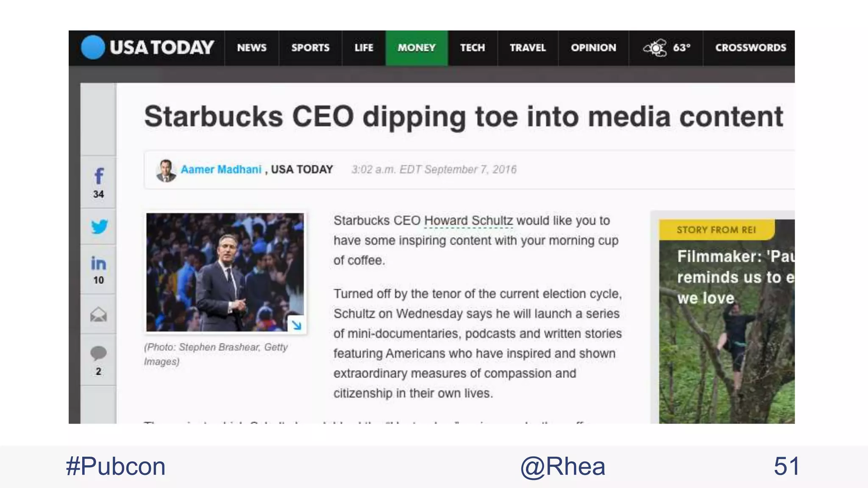
Task: Email article using envelope icon
Action: tap(98, 314)
